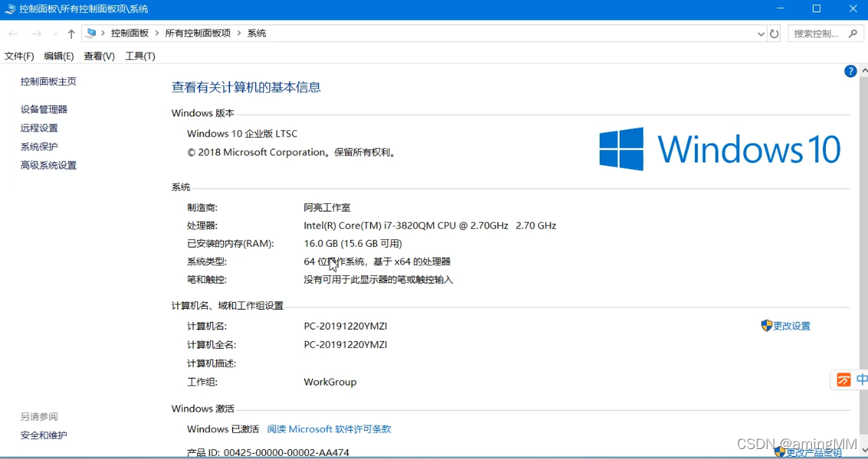Open address bar history dropdown
Image resolution: width=868 pixels, height=459 pixels.
761,34
